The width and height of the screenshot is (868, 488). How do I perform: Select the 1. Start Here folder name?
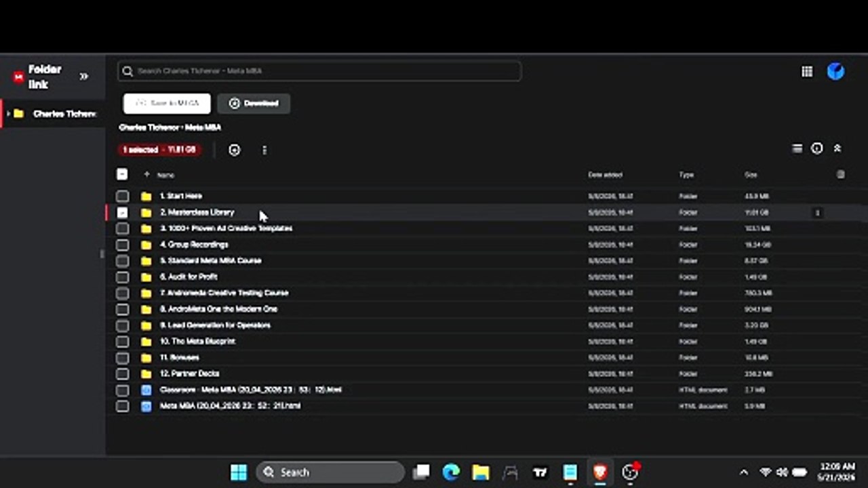[181, 196]
